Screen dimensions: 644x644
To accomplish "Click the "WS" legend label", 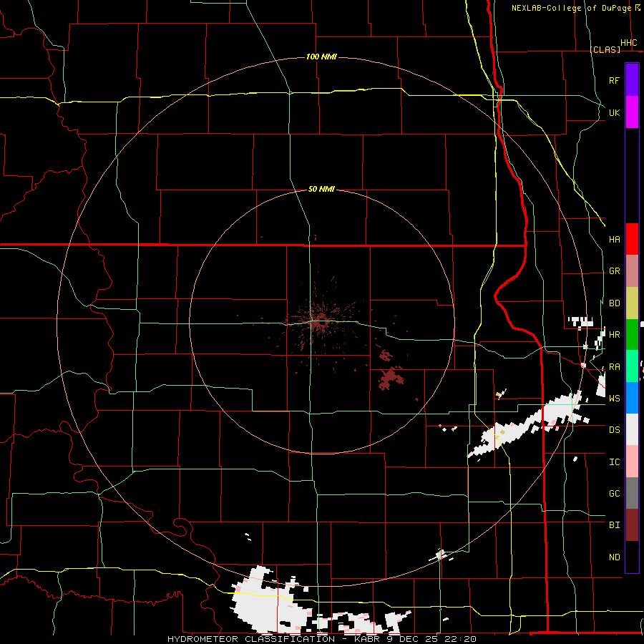I will (614, 398).
